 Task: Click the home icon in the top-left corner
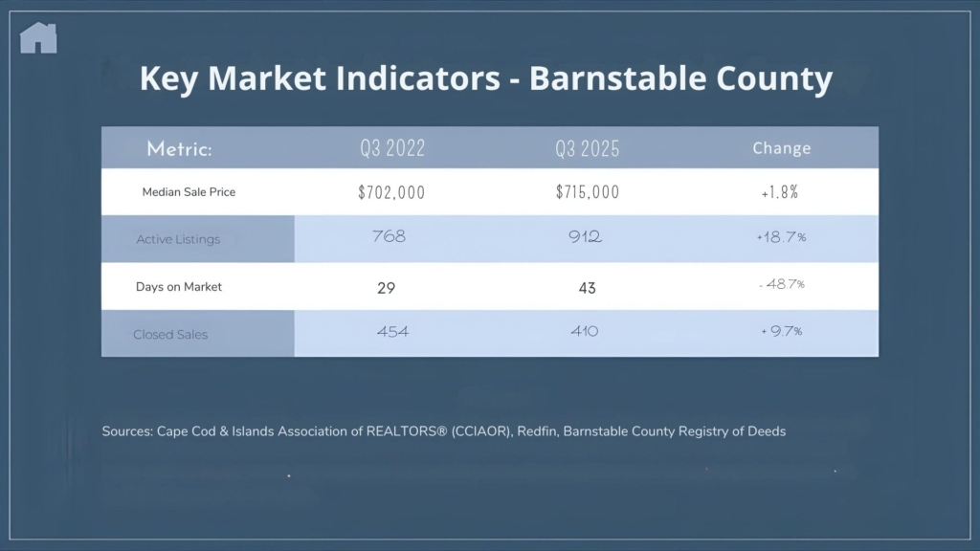point(38,38)
